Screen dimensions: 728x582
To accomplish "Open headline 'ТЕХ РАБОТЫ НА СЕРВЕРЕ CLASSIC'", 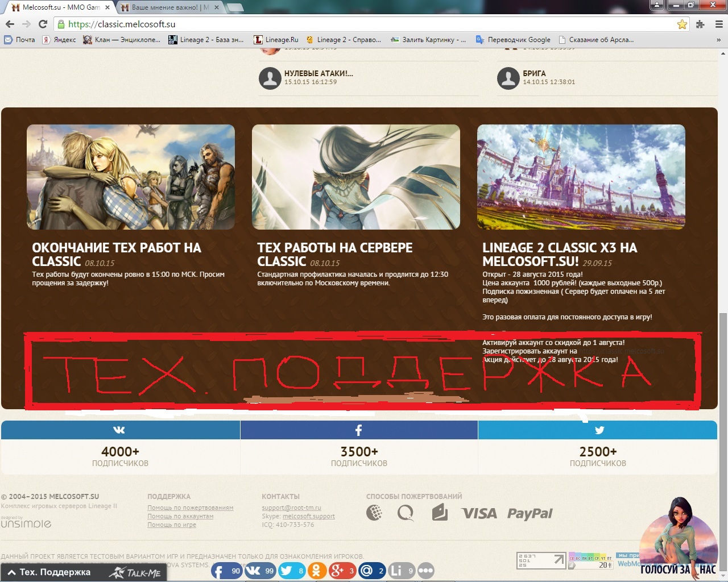I will (x=335, y=255).
